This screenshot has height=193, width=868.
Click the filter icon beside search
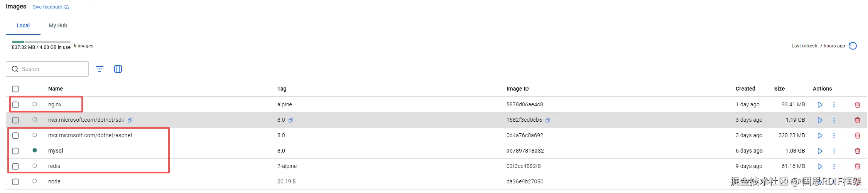[100, 69]
